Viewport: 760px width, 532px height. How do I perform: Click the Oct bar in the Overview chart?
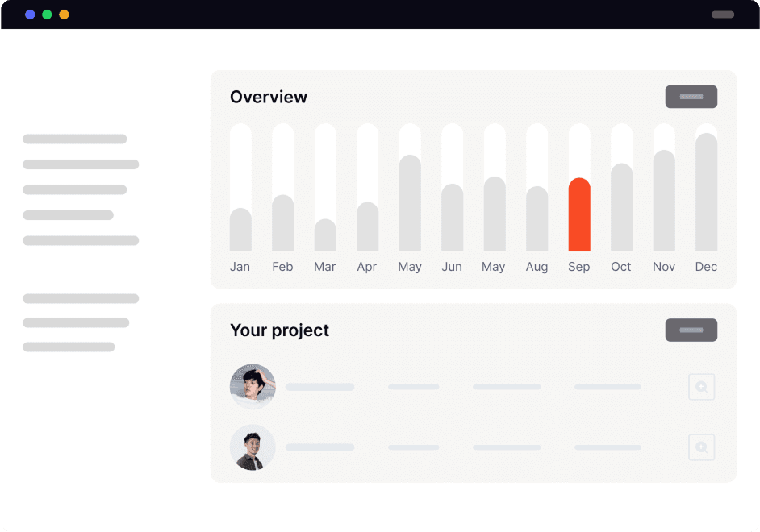(620, 206)
